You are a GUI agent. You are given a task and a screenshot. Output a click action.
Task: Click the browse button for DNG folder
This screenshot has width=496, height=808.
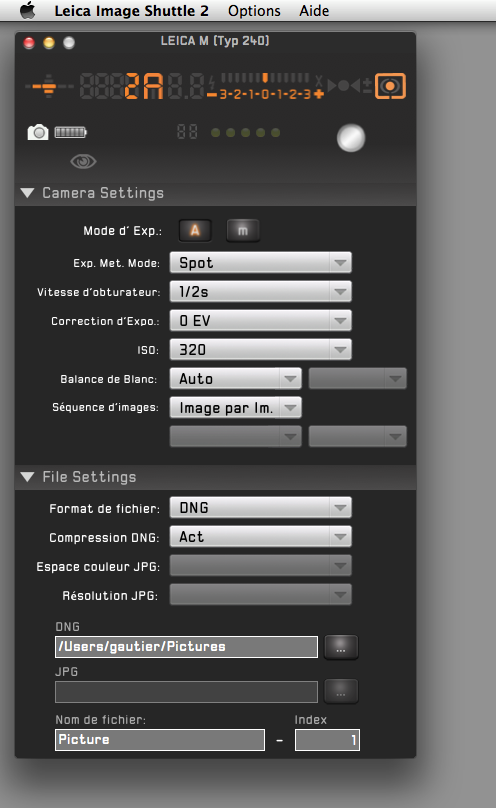[341, 647]
